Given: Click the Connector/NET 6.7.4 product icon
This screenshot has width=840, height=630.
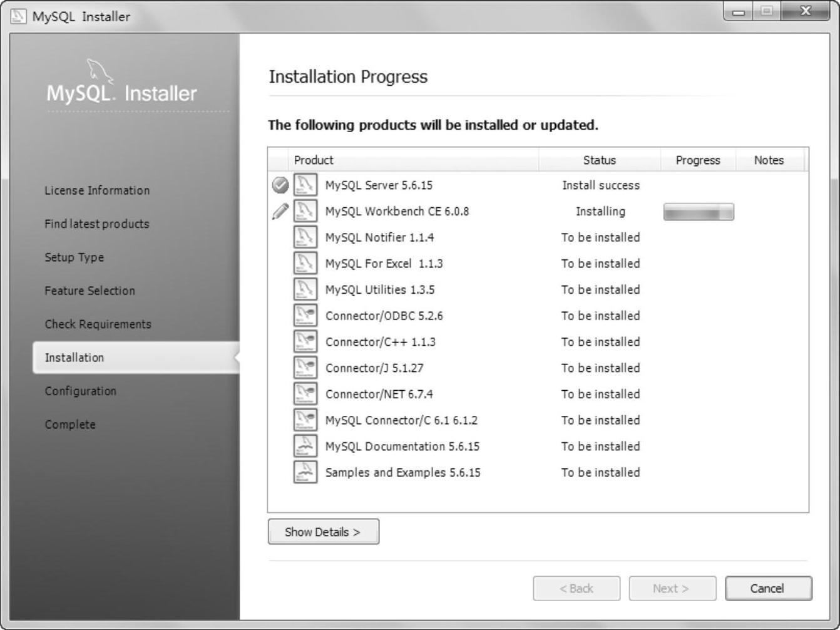Looking at the screenshot, I should [x=305, y=394].
